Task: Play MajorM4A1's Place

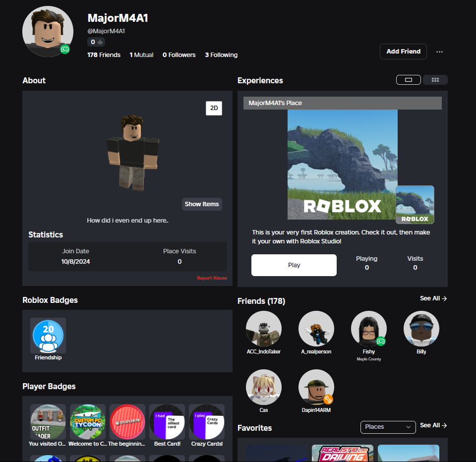Action: click(294, 265)
